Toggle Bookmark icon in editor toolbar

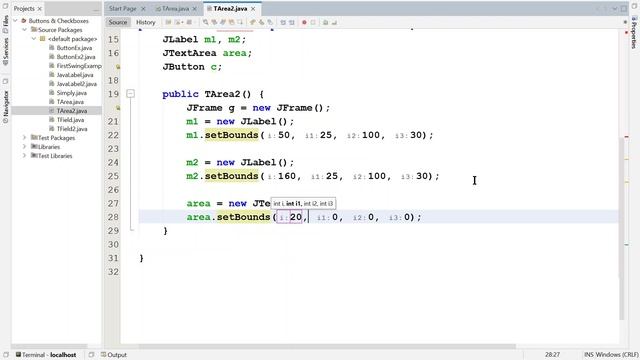click(270, 22)
